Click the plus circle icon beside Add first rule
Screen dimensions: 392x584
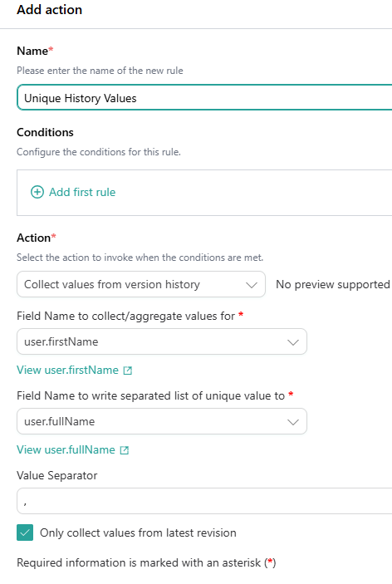pos(37,192)
